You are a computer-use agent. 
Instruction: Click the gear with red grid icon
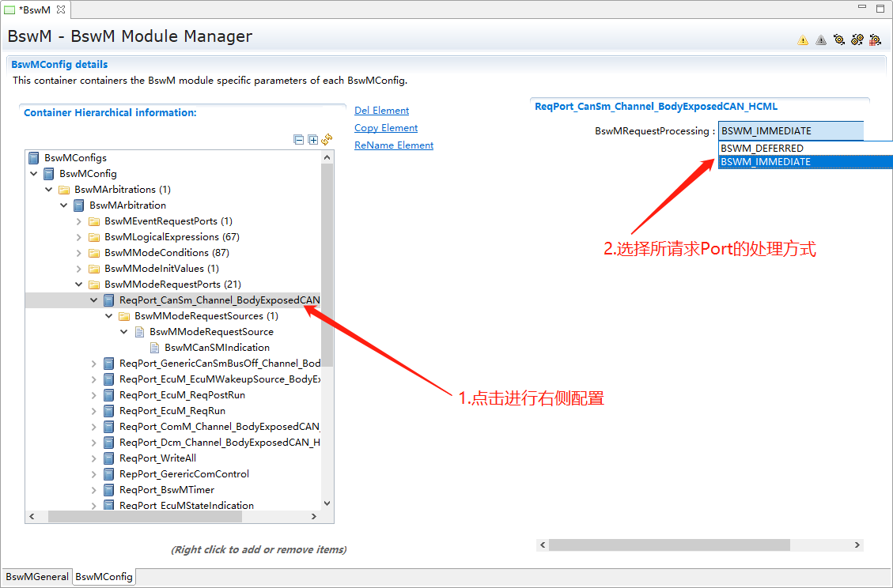(x=875, y=40)
